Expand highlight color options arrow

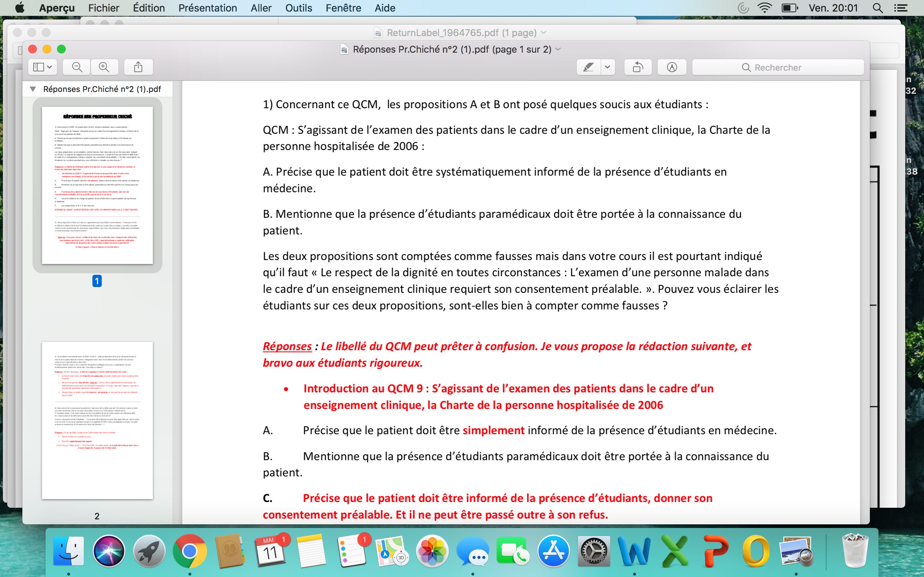(x=607, y=67)
